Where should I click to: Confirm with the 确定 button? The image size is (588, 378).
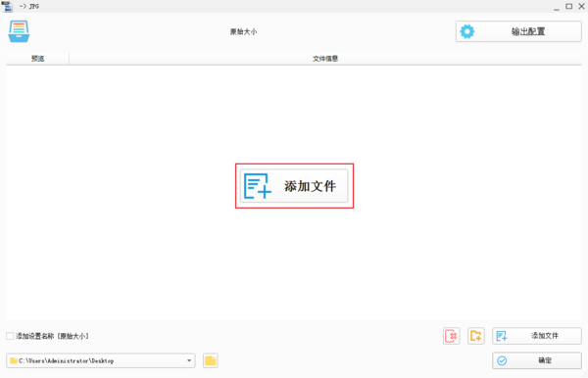[x=537, y=360]
